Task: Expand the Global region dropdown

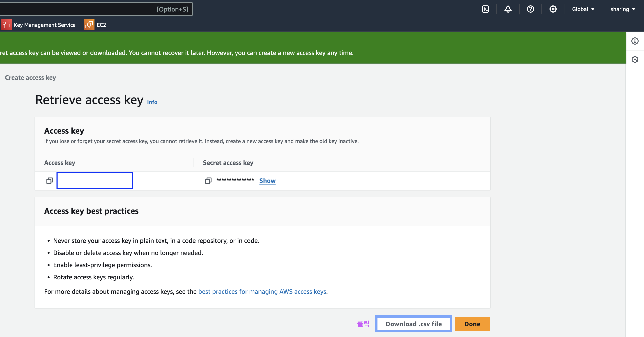Action: [583, 9]
